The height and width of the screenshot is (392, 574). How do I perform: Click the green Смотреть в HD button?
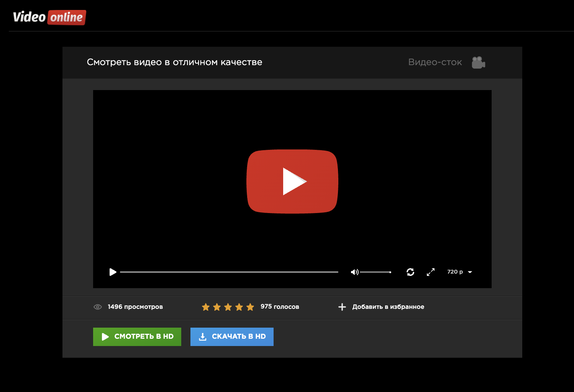(137, 336)
